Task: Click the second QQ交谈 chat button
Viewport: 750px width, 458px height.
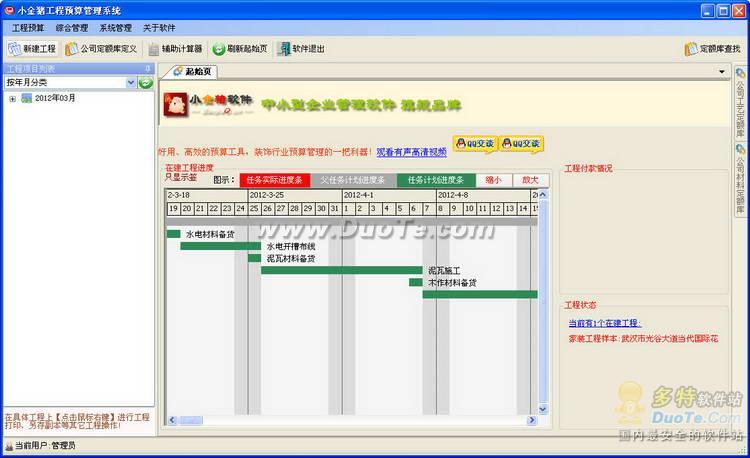Action: click(x=521, y=143)
